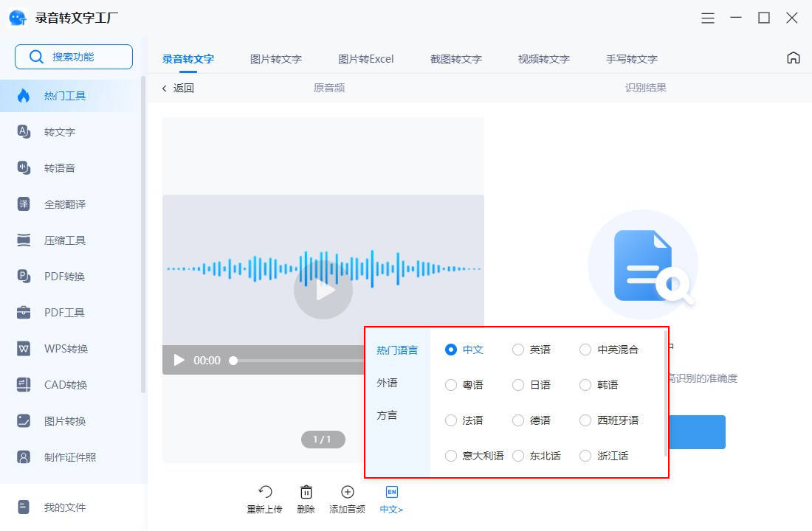This screenshot has height=531, width=812.
Task: Click the blue button behind the language popup
Action: (x=697, y=432)
